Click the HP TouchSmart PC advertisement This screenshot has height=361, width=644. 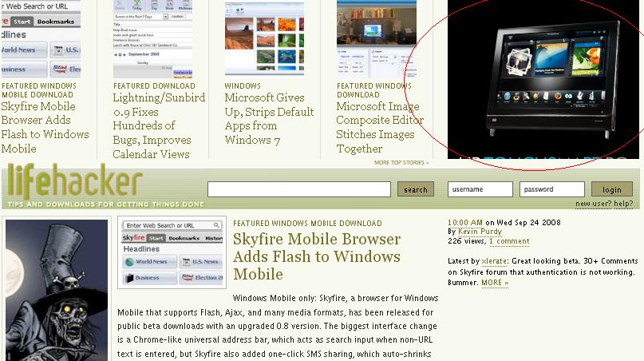tap(543, 79)
